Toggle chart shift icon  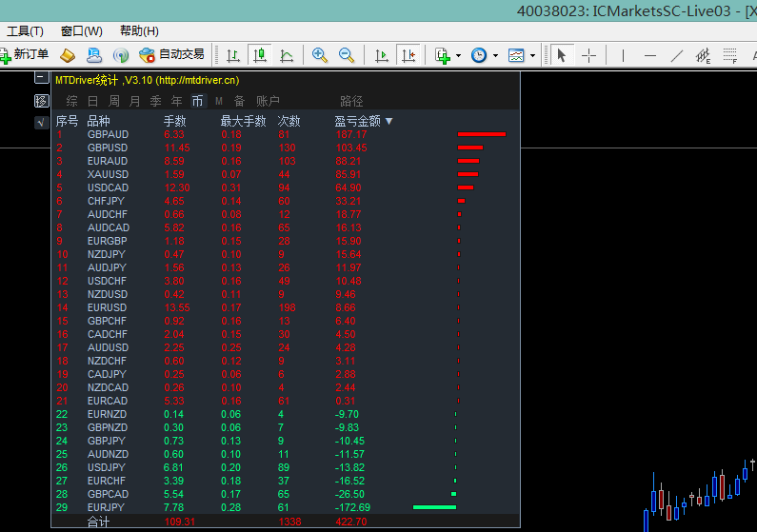pyautogui.click(x=408, y=55)
